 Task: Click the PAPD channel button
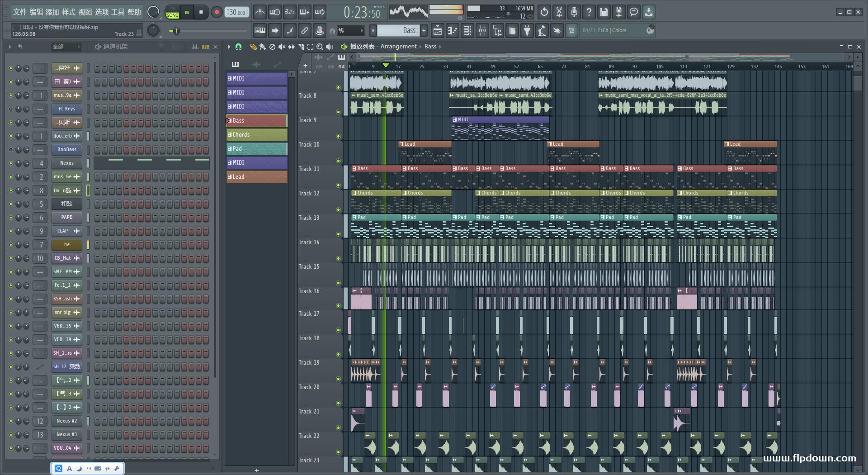(x=67, y=218)
